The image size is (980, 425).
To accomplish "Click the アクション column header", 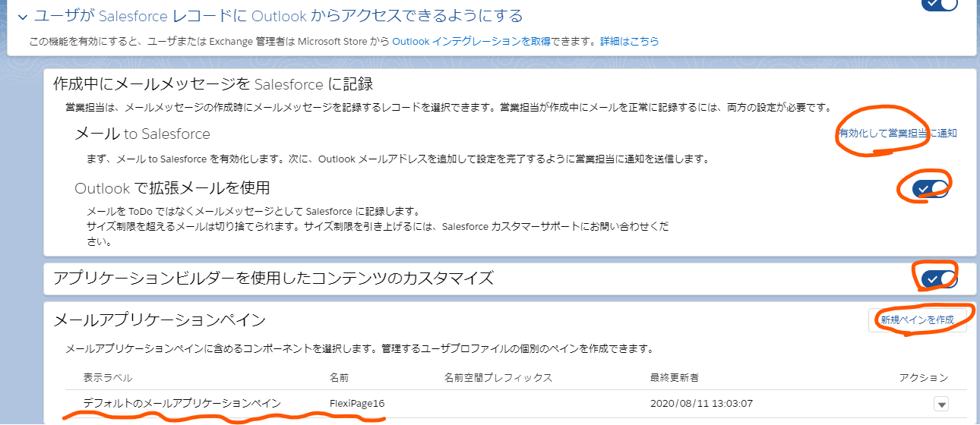I will click(x=923, y=377).
